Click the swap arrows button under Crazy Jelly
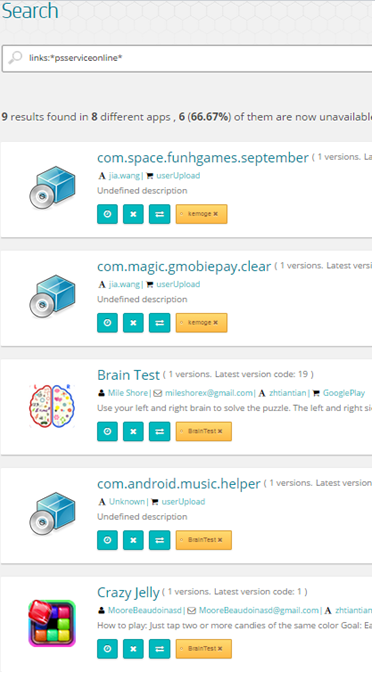 159,649
